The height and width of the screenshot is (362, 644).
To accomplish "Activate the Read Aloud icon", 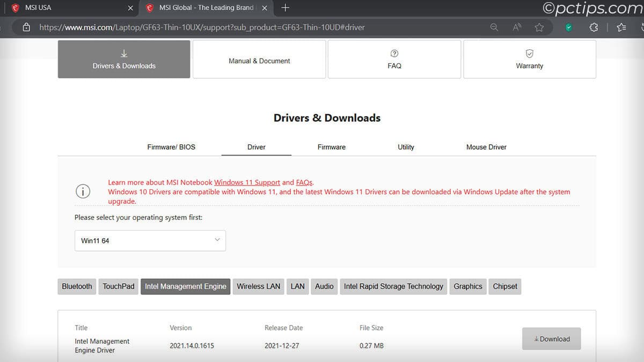I will 517,27.
